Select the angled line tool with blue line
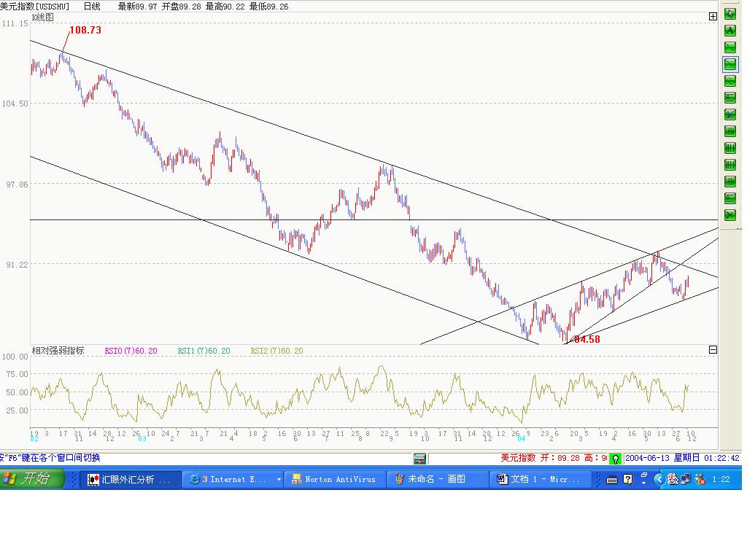This screenshot has height=560, width=747. pyautogui.click(x=729, y=114)
